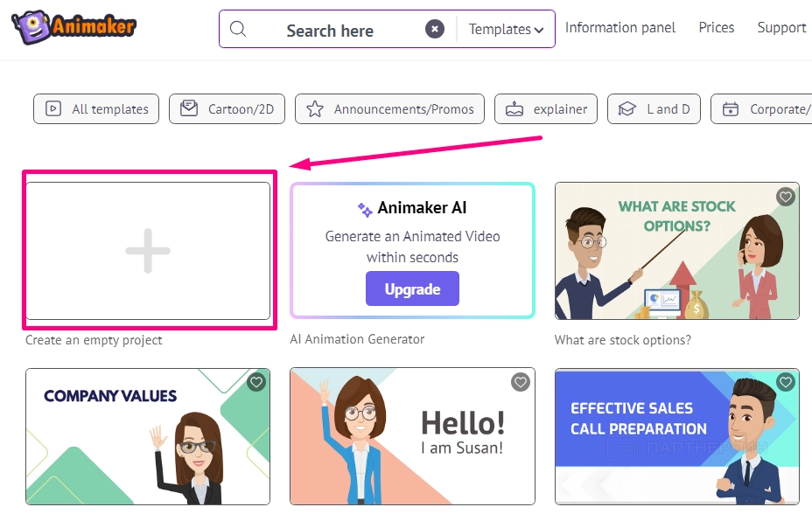Open the What are stock options thumbnail
This screenshot has width=812, height=514.
[677, 251]
